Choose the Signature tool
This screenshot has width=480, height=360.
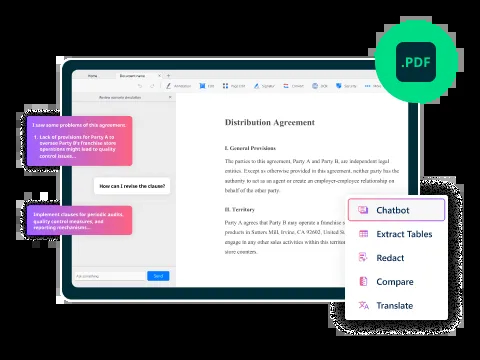[x=264, y=86]
